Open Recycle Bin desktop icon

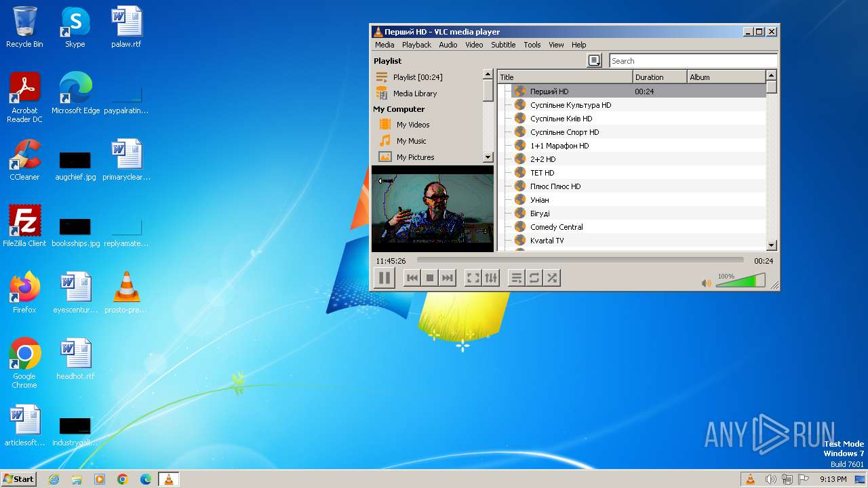[x=24, y=27]
